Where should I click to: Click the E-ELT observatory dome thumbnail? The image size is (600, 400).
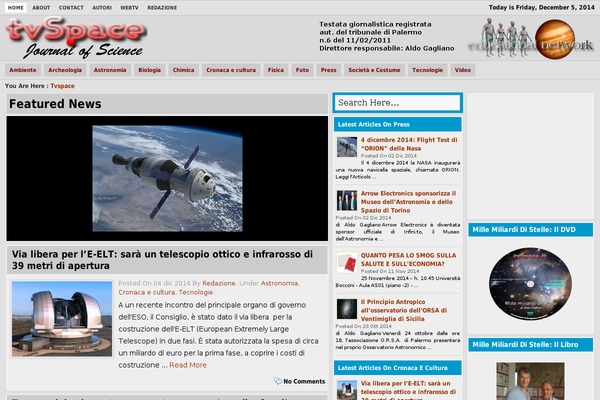(x=62, y=319)
